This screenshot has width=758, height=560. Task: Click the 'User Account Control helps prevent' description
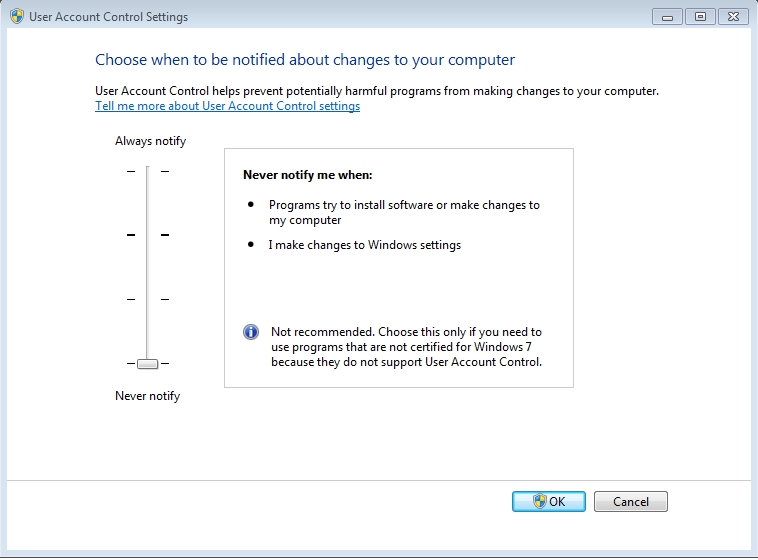[x=377, y=91]
